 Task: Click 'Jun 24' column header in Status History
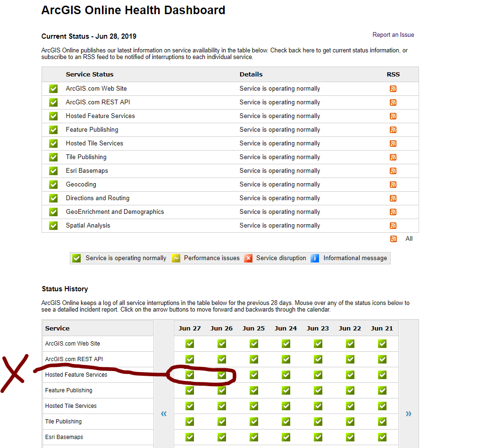286,328
